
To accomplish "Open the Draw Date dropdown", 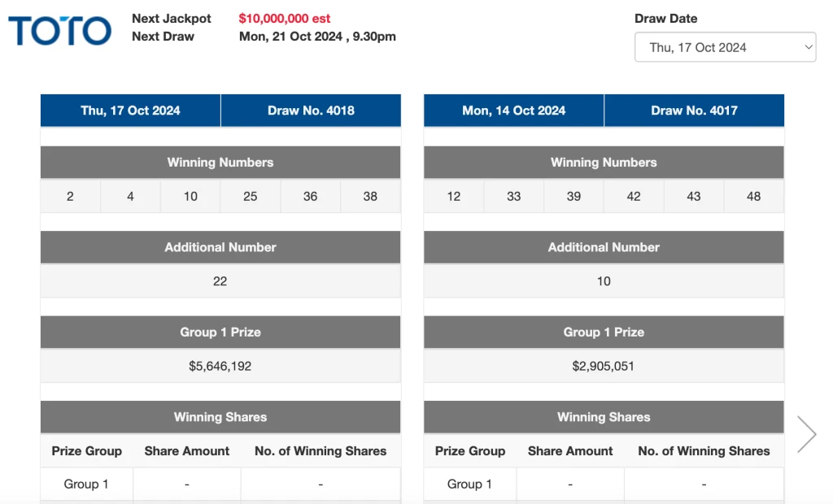I will pos(725,47).
